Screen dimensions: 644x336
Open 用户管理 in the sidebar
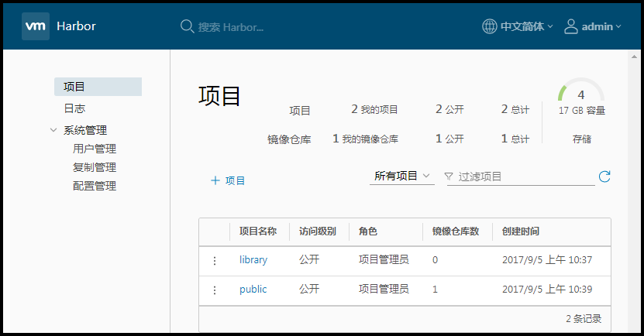click(95, 149)
